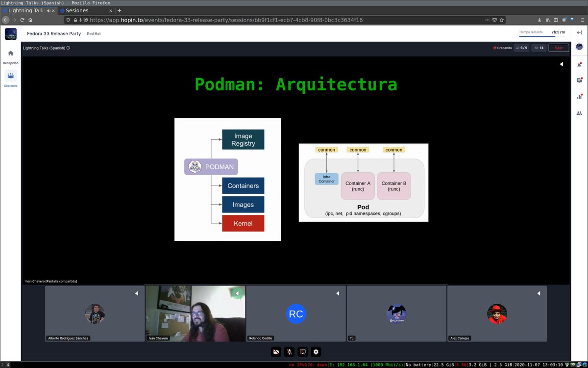Close the Sesiones browser tab
The width and height of the screenshot is (588, 368).
[x=110, y=10]
